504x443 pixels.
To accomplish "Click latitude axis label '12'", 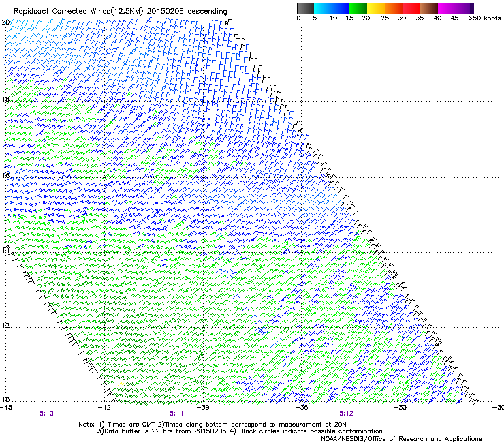I will [x=5, y=325].
